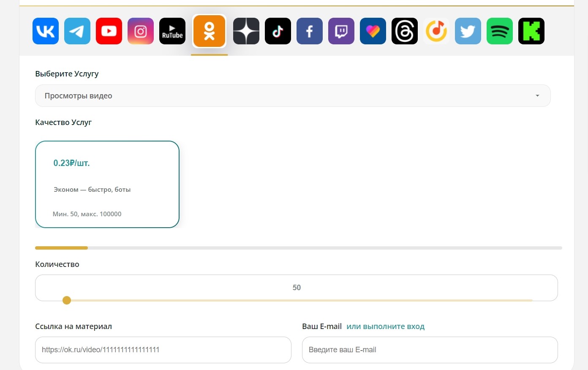The height and width of the screenshot is (370, 588).
Task: Choose the Twitter bird icon
Action: point(468,31)
